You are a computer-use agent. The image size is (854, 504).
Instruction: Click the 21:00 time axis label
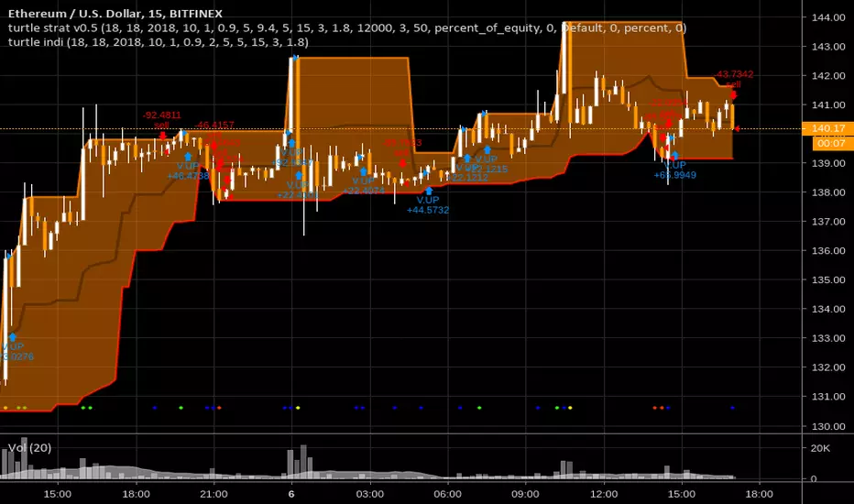point(213,494)
